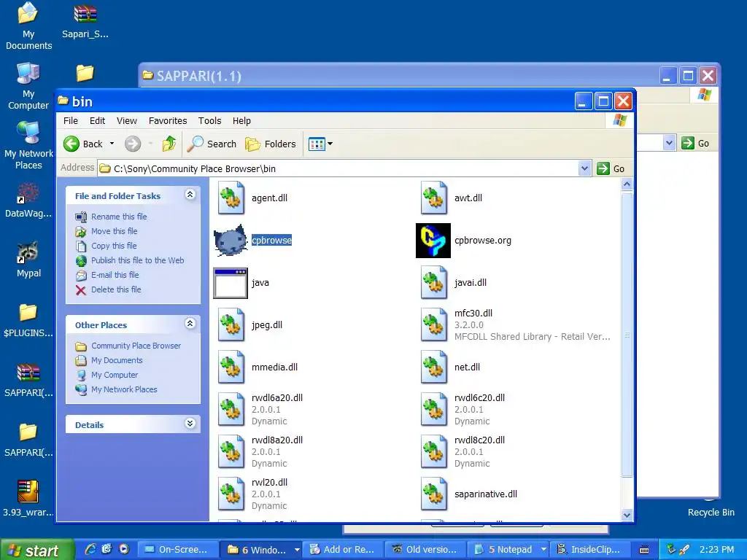Collapse the File and Folder Tasks panel
747x560 pixels.
[190, 194]
